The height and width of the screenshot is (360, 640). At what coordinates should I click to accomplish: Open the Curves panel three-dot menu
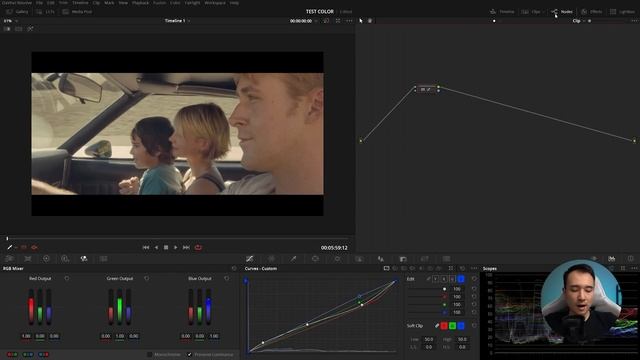point(474,268)
